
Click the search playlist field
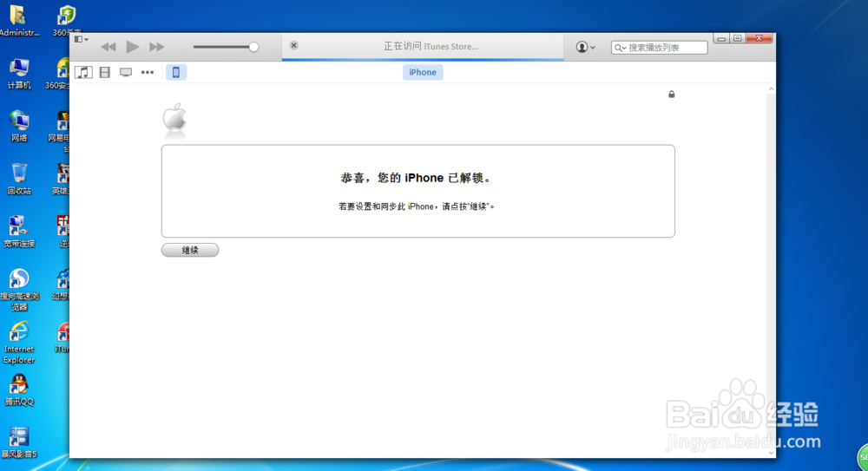[660, 48]
